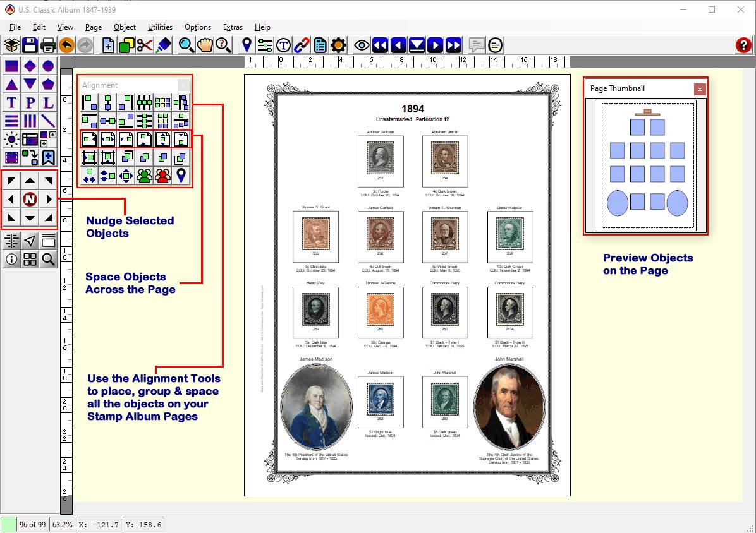The width and height of the screenshot is (756, 533).
Task: Nudge selected objects right
Action: [x=48, y=199]
